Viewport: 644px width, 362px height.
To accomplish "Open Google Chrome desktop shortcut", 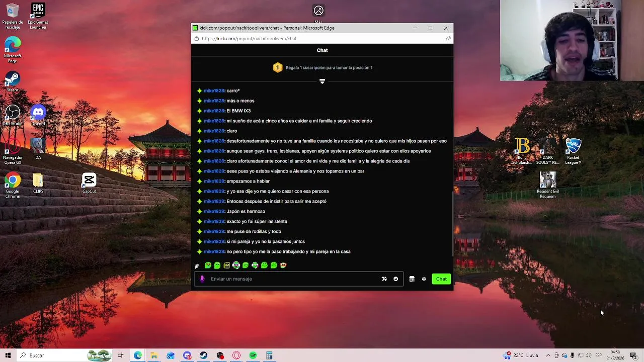I will [x=13, y=186].
